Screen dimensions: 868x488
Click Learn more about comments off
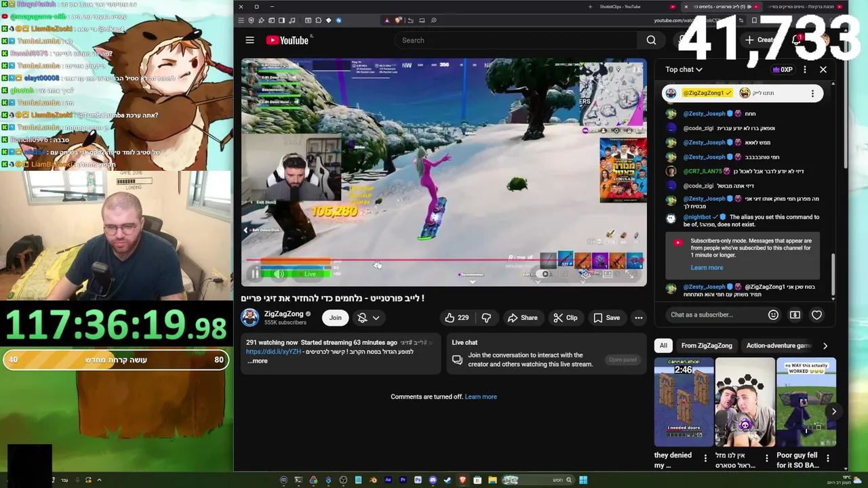tap(481, 396)
